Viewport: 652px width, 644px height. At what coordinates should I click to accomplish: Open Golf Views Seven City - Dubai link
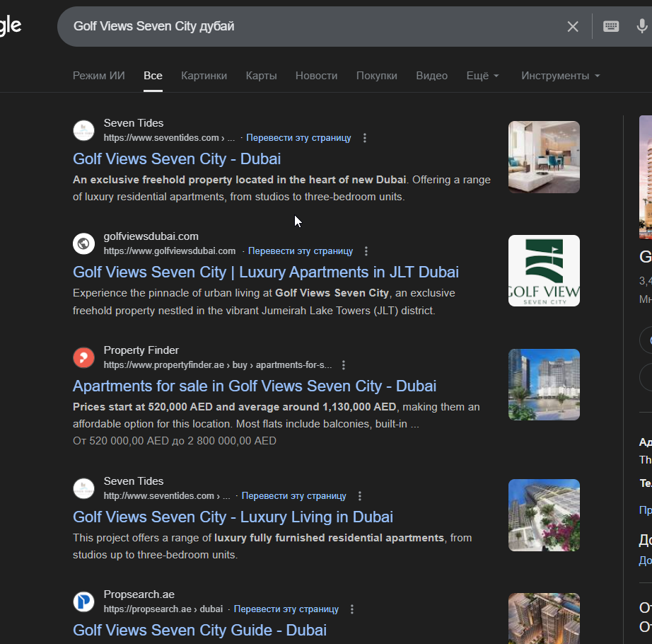[177, 159]
